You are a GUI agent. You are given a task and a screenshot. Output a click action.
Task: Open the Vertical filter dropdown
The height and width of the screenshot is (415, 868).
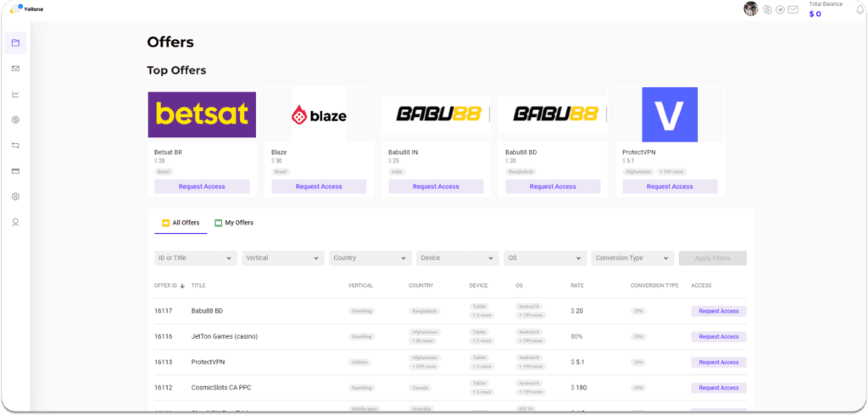pyautogui.click(x=283, y=257)
